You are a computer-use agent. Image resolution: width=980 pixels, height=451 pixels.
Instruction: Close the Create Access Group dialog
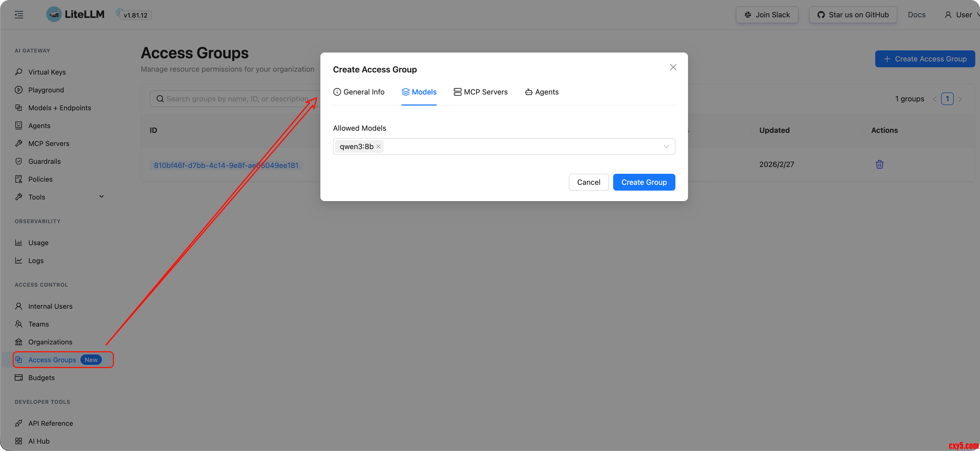tap(673, 67)
